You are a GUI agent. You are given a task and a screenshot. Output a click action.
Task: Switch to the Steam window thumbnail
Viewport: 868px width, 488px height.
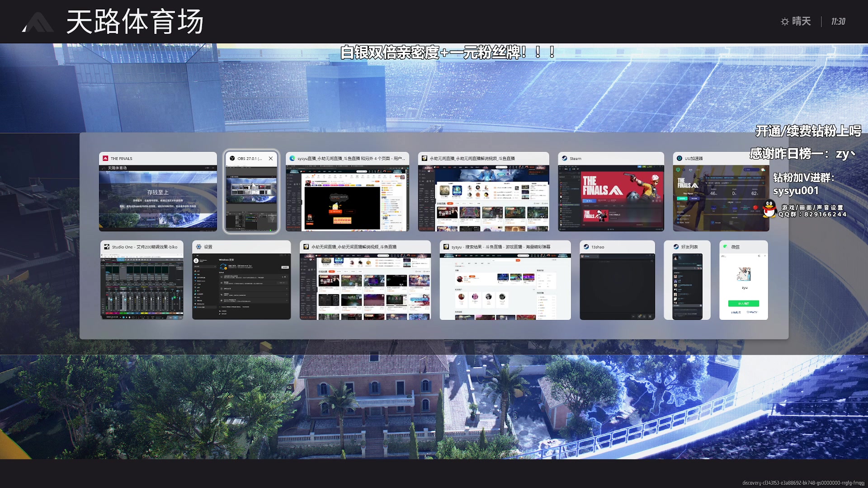[611, 198]
